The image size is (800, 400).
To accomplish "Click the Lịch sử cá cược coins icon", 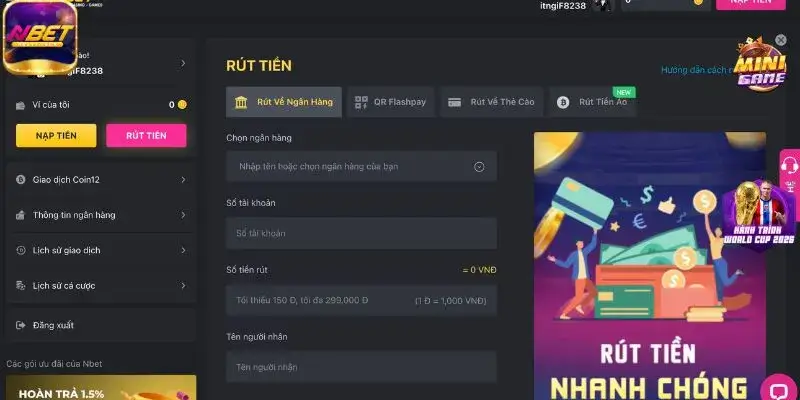I will click(20, 286).
